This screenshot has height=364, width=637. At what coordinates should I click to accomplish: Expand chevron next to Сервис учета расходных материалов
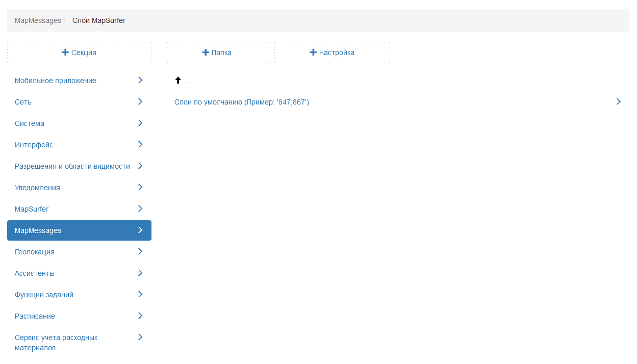tap(140, 337)
